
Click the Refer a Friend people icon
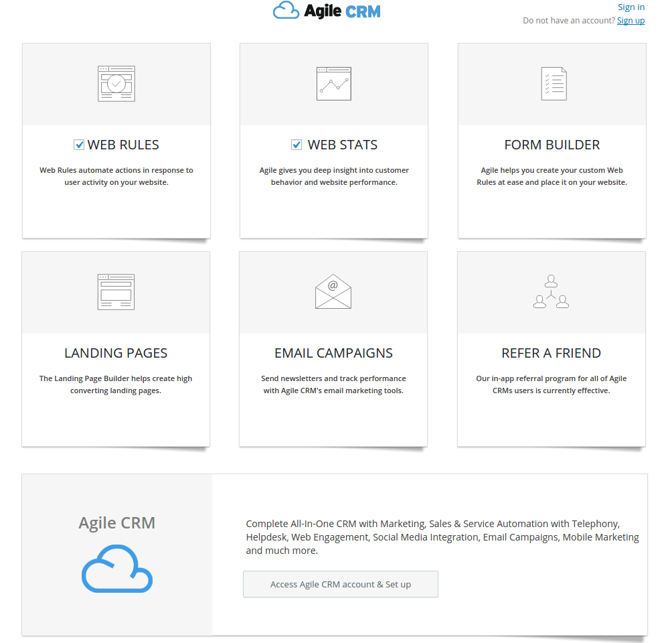[x=551, y=291]
